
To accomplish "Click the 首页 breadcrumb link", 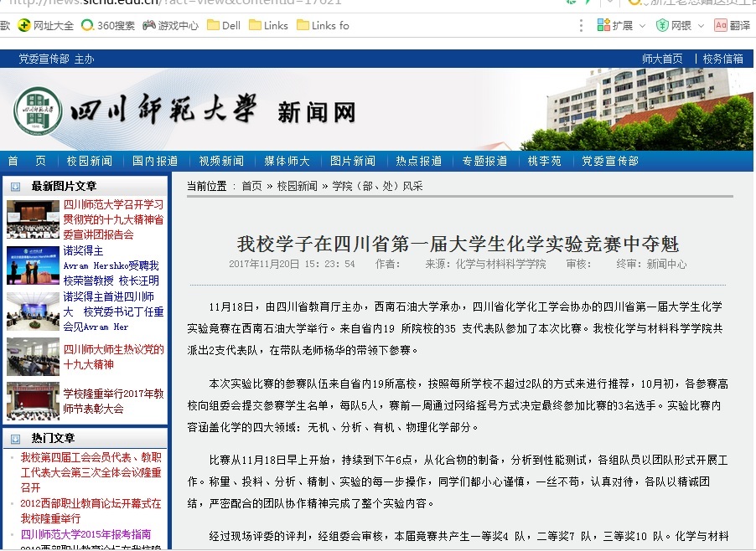I will click(251, 186).
